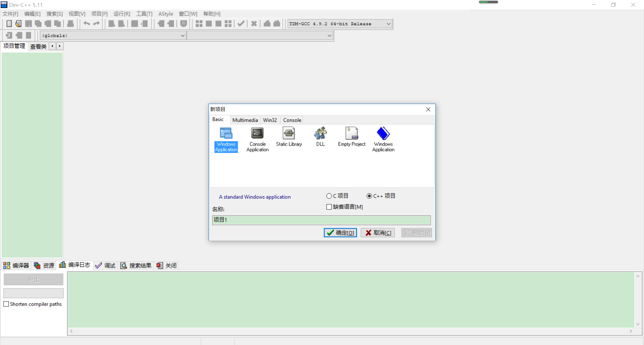Click the Redo arrow in the toolbar
This screenshot has width=644, height=345.
[x=96, y=23]
